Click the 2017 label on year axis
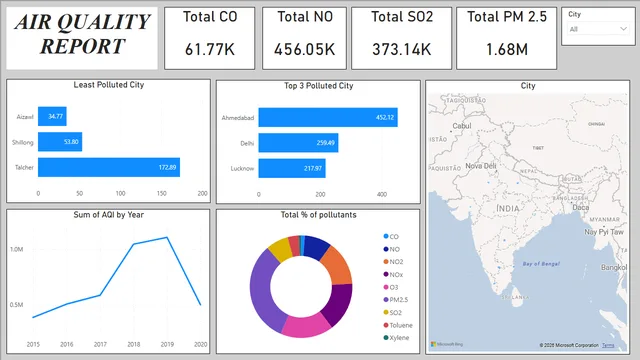 [100, 344]
